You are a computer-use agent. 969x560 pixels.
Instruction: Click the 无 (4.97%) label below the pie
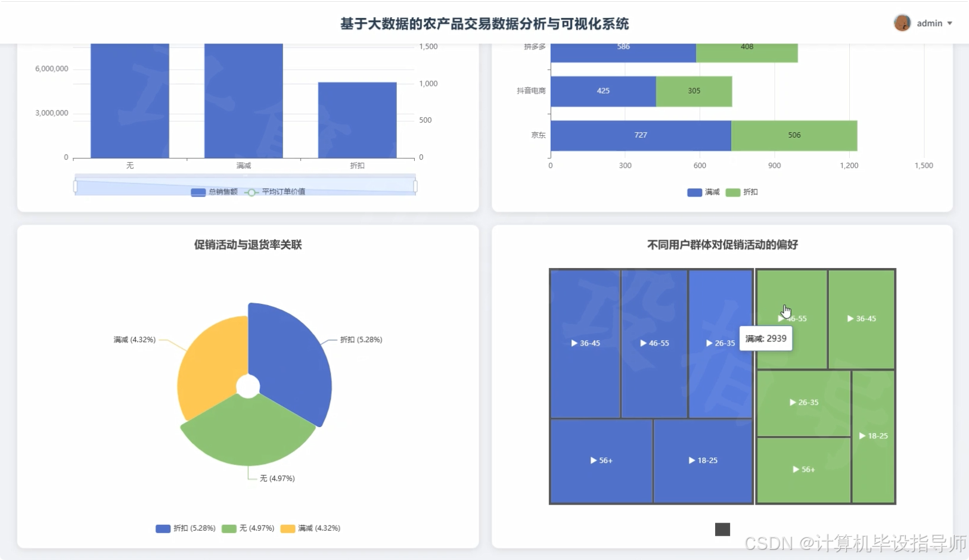277,478
